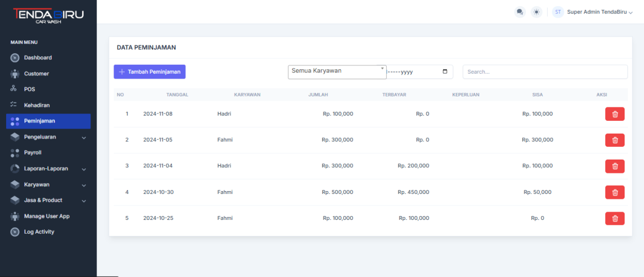This screenshot has width=644, height=277.
Task: Delete the 2024-11-04 Hadri loan row
Action: point(615,166)
